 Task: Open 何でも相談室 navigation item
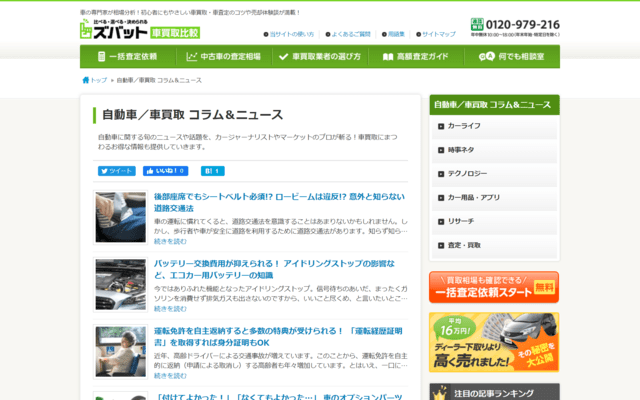click(512, 57)
